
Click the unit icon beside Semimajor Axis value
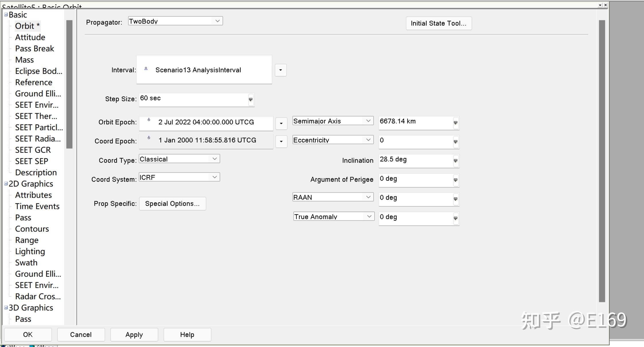coord(455,123)
